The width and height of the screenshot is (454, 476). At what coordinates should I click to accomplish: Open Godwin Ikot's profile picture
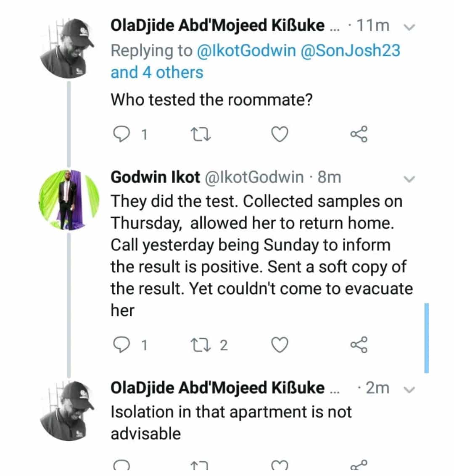coord(69,201)
